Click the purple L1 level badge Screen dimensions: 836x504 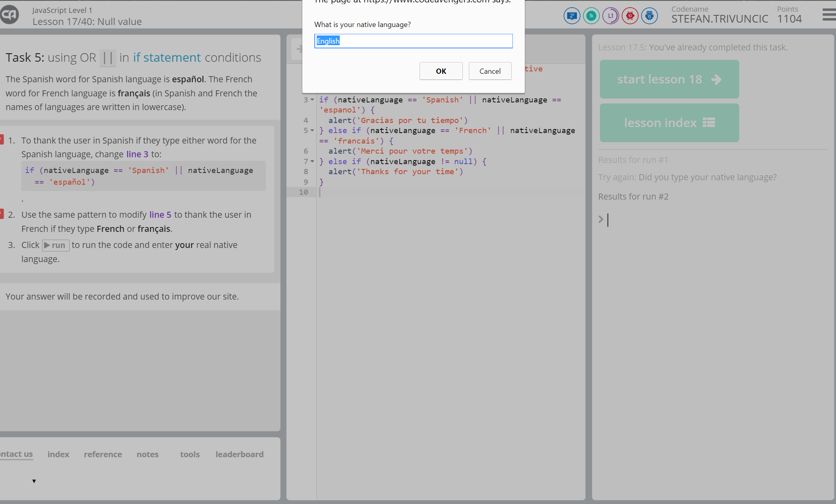(610, 16)
